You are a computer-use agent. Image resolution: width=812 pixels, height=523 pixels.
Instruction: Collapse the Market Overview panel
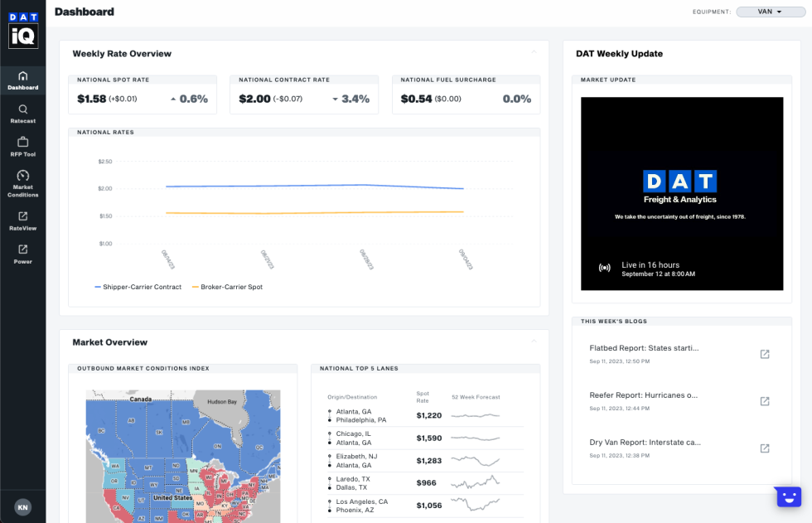point(534,341)
